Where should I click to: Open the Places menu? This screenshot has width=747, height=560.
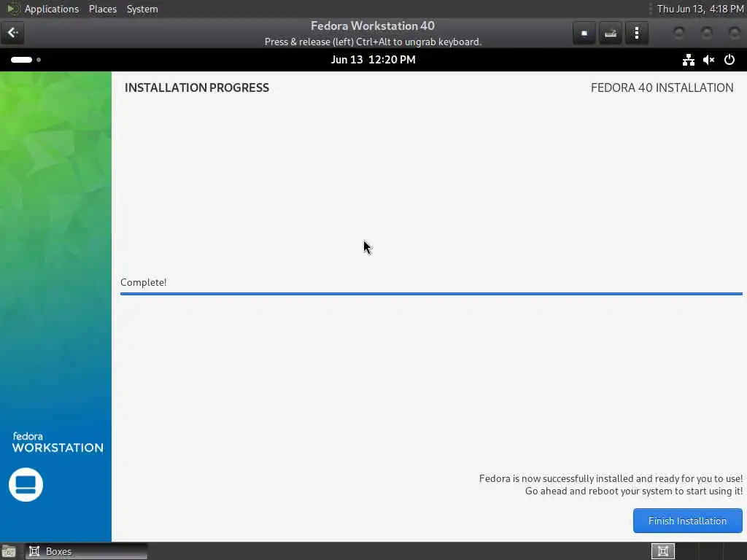[x=102, y=9]
